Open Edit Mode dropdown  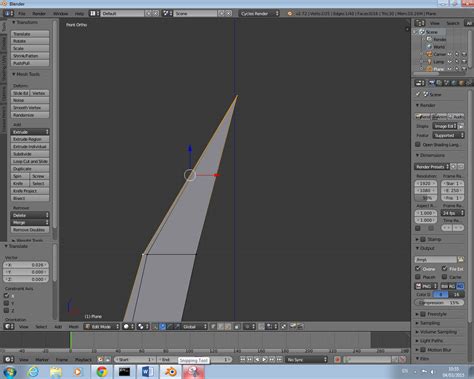click(102, 326)
